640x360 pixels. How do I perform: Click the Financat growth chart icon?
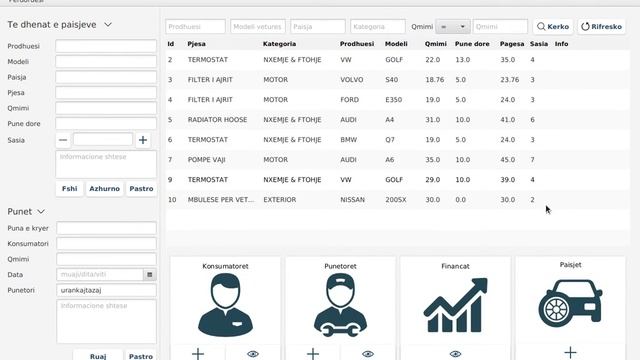[x=456, y=305]
